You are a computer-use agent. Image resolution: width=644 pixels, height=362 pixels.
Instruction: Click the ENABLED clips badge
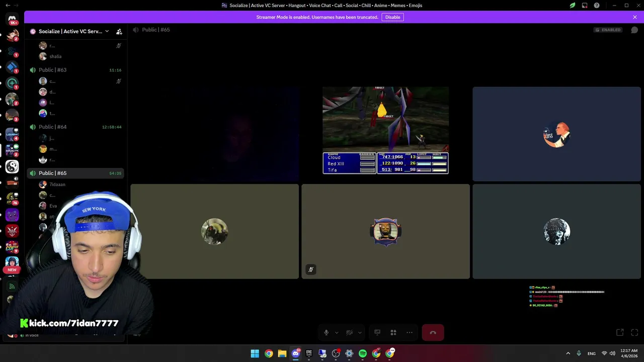608,30
